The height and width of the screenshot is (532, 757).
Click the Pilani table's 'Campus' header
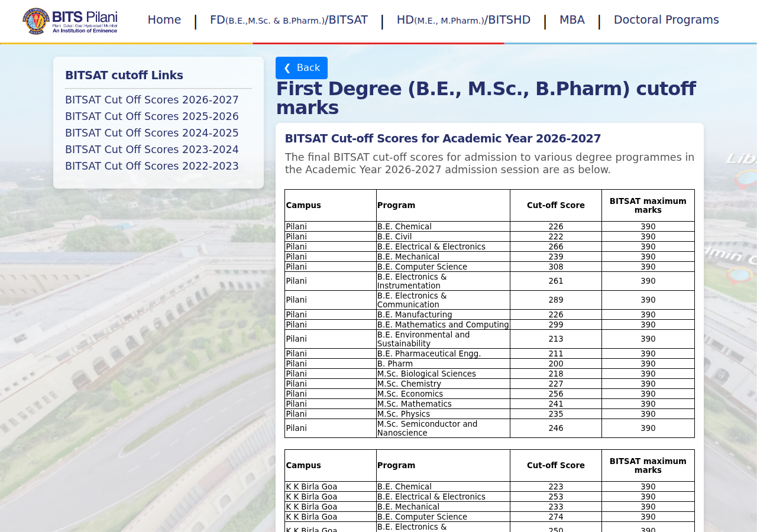pyautogui.click(x=331, y=206)
